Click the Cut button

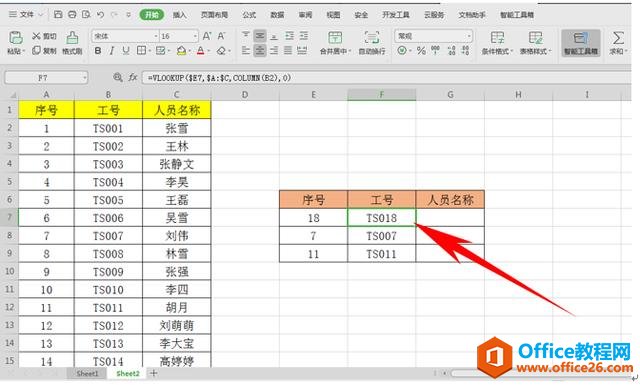point(44,36)
